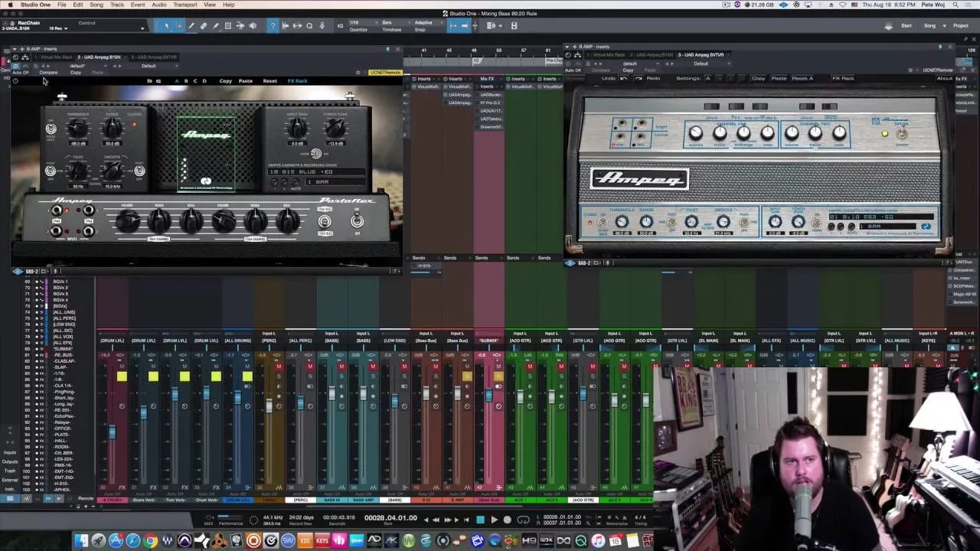
Task: Open the Transport menu
Action: point(185,5)
